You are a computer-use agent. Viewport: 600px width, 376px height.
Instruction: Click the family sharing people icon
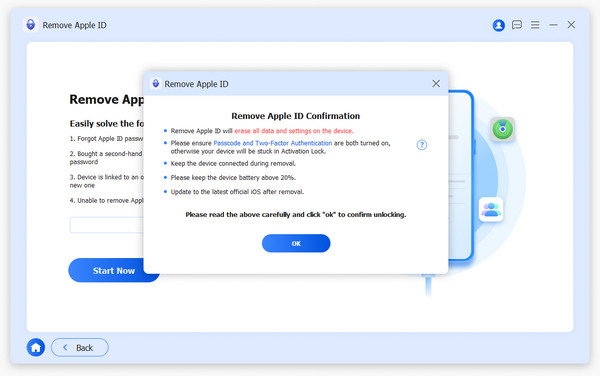coord(491,210)
